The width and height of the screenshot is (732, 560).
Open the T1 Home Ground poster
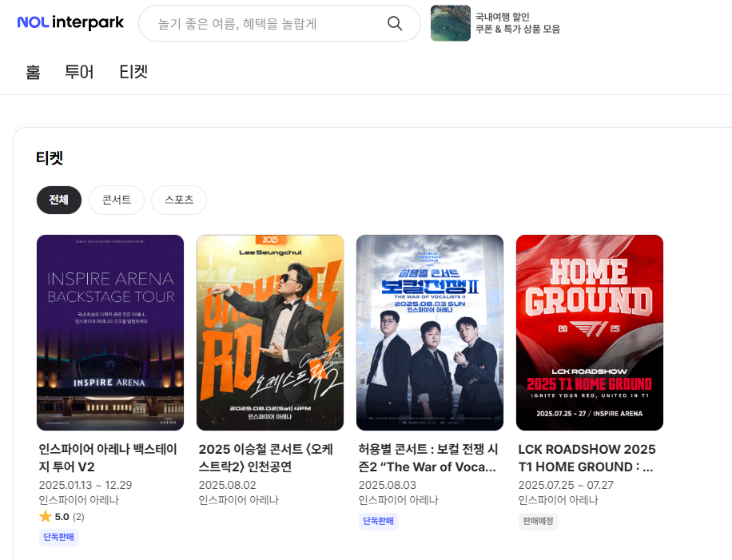point(590,333)
